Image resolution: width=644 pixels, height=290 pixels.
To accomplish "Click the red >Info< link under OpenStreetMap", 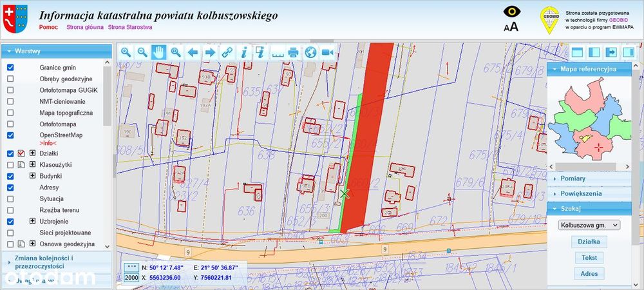I will pos(48,143).
